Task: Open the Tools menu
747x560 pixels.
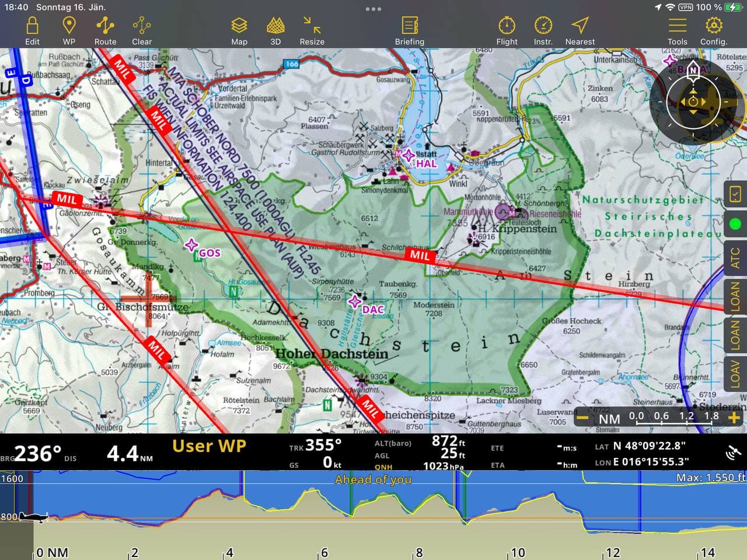Action: coord(677,30)
